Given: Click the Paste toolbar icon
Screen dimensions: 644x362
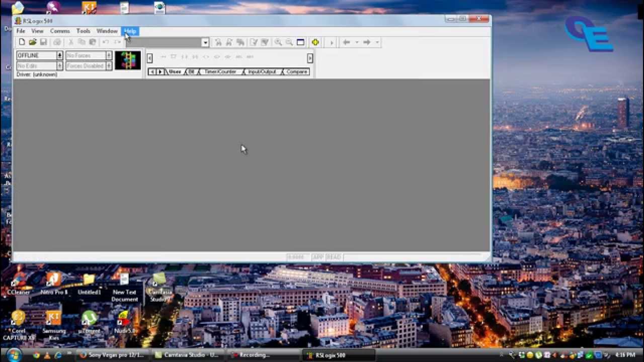Looking at the screenshot, I should [x=92, y=42].
